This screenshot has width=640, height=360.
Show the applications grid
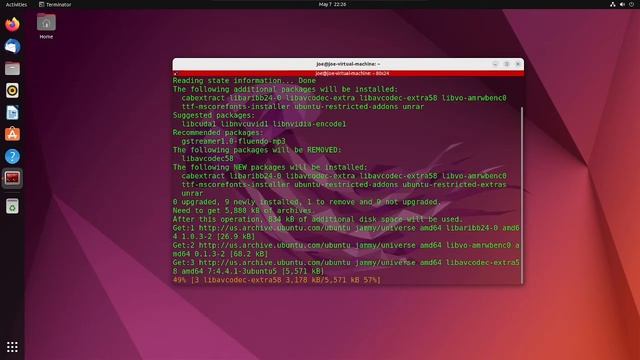12,347
